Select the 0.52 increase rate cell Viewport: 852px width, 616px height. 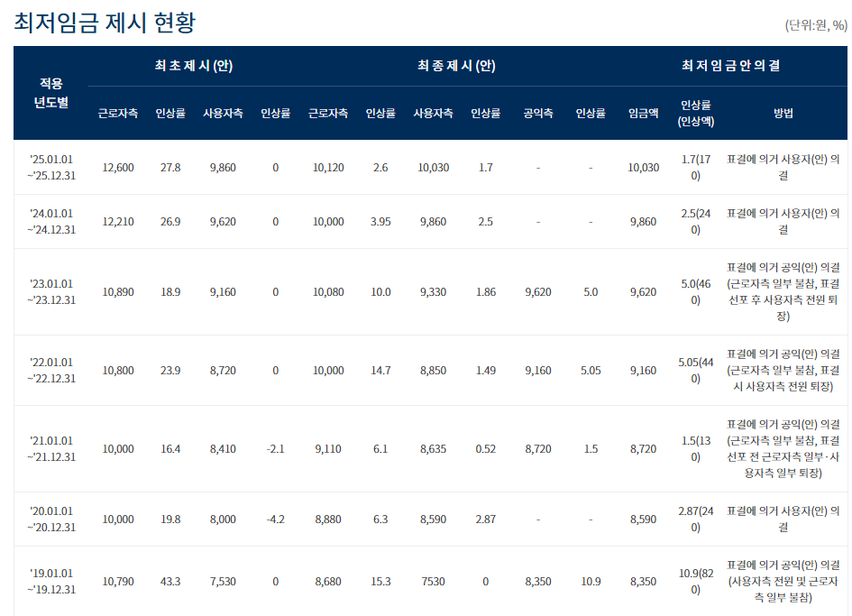point(485,448)
